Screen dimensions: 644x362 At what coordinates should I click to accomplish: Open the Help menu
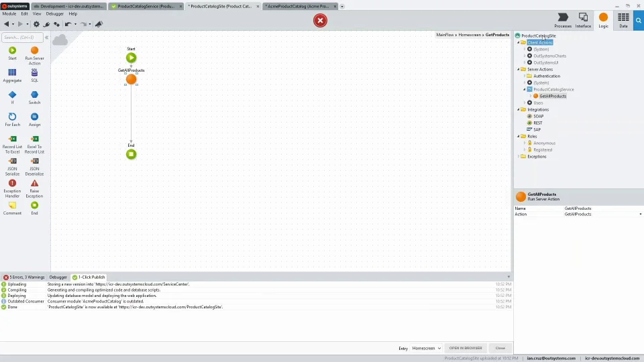pyautogui.click(x=72, y=13)
